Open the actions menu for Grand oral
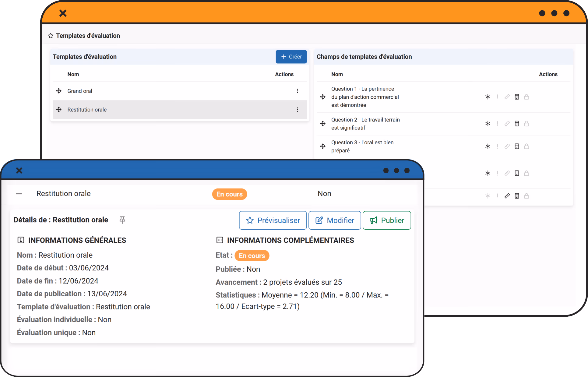588x377 pixels. (298, 91)
